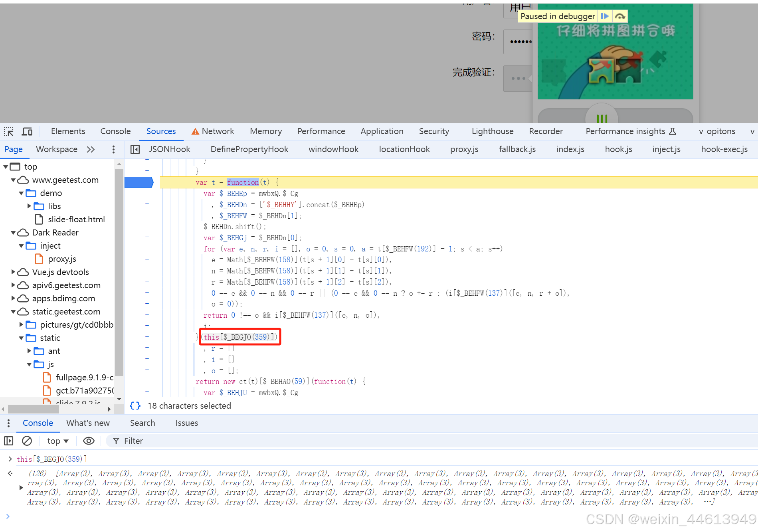758x532 pixels.
Task: Select the inspect element picker icon
Action: tap(9, 131)
